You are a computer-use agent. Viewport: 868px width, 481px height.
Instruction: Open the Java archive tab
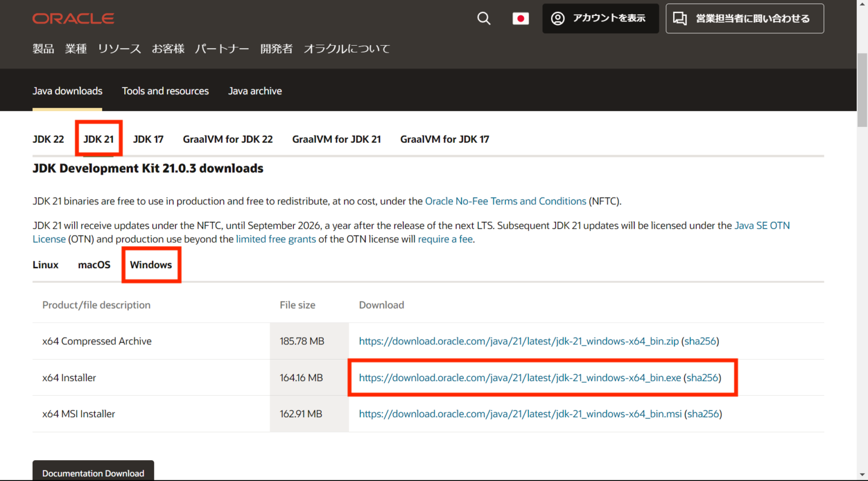[255, 90]
